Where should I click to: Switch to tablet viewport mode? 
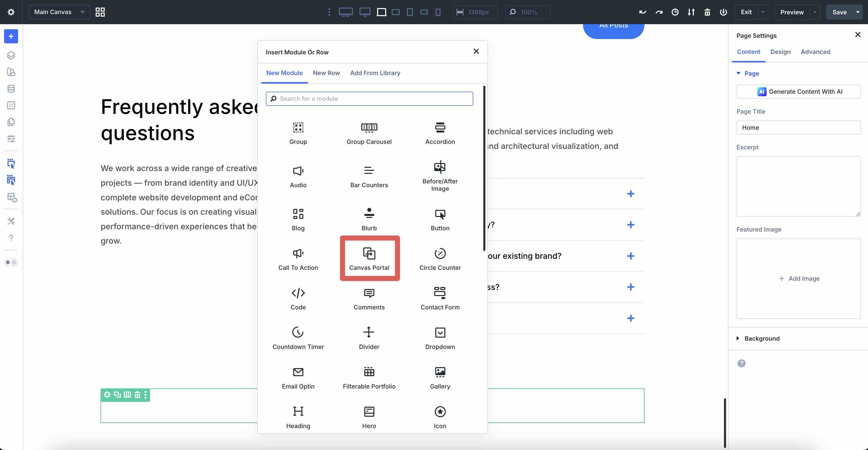(395, 12)
